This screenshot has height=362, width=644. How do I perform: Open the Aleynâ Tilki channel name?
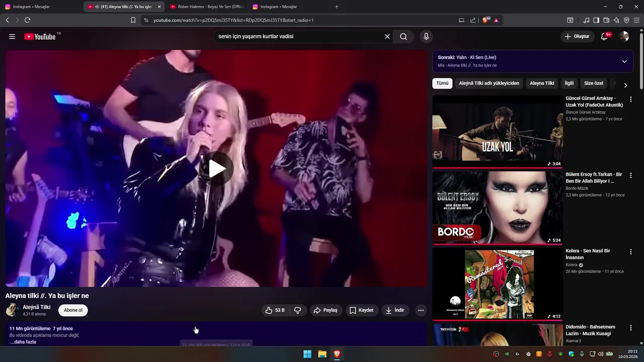[x=37, y=307]
